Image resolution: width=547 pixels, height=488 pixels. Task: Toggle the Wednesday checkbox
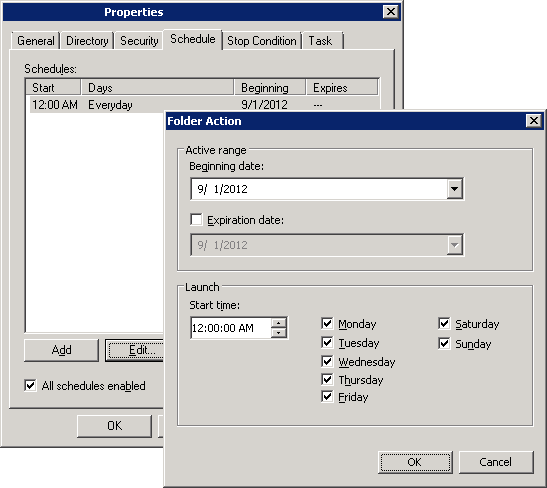point(327,361)
